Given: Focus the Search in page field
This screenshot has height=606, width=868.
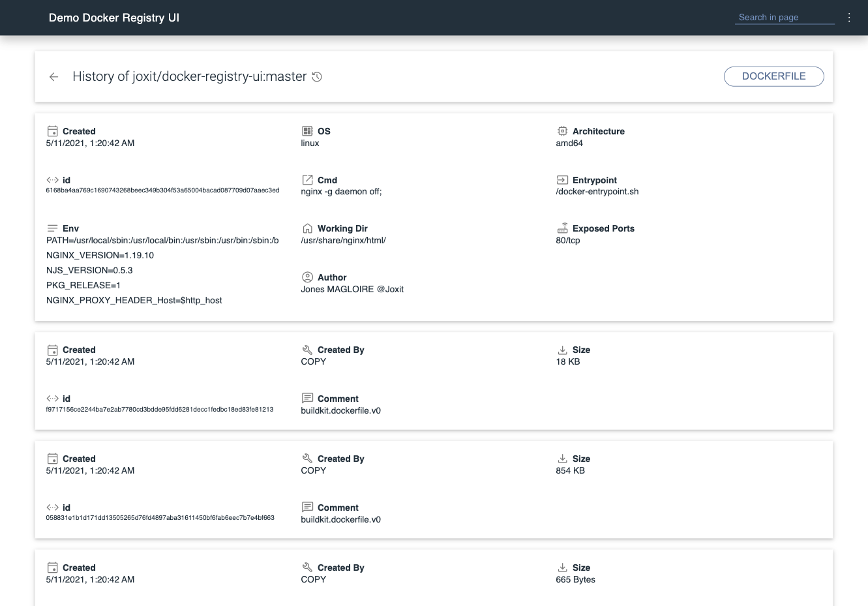Looking at the screenshot, I should pyautogui.click(x=785, y=18).
